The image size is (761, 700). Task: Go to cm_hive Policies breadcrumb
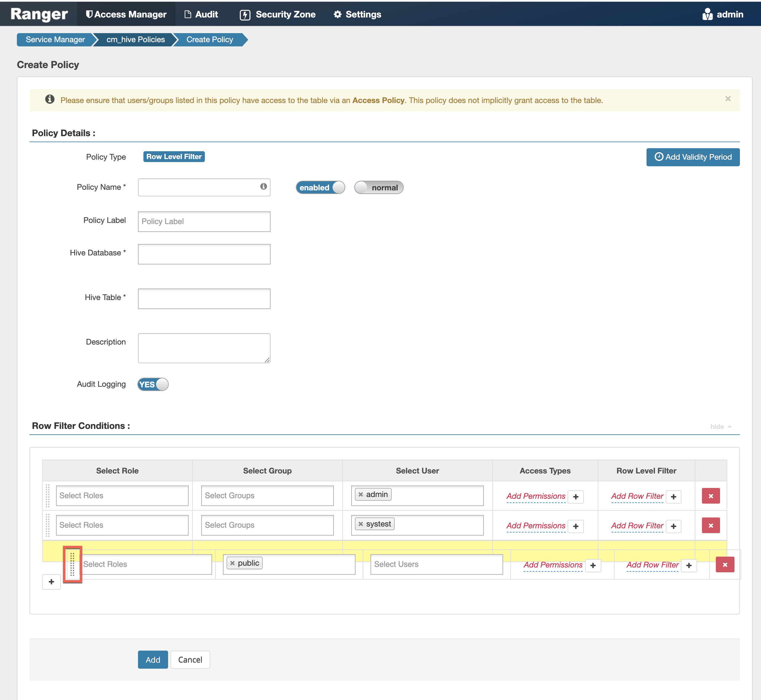point(135,39)
